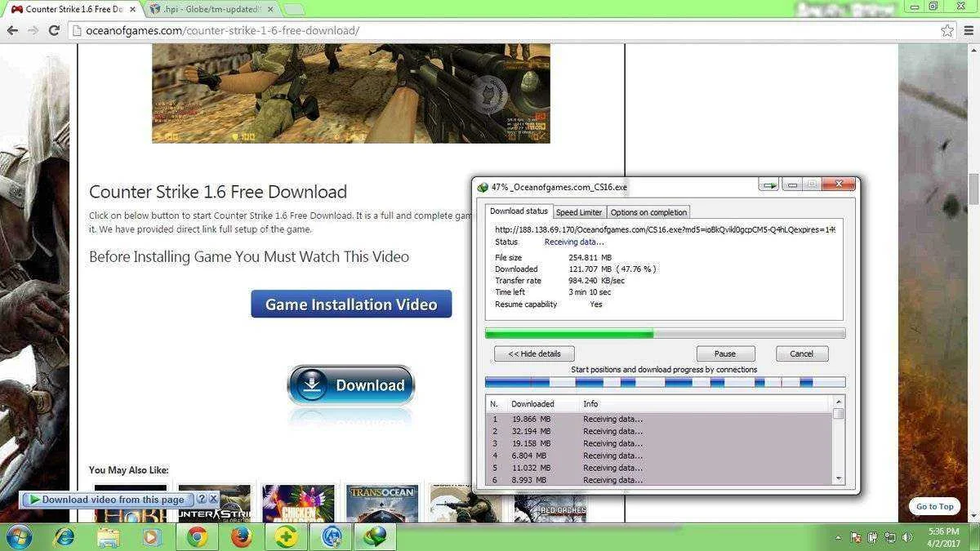Open the Options on completion tab
The image size is (980, 551).
(649, 212)
